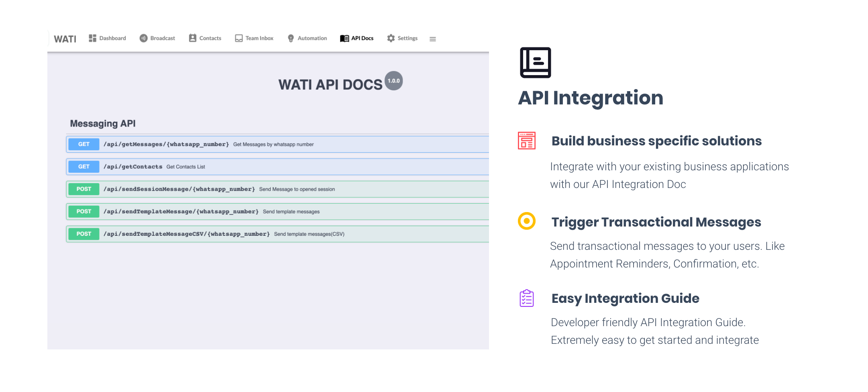Click the large API Integration book icon
Screen dimensions: 868x392
coord(536,63)
